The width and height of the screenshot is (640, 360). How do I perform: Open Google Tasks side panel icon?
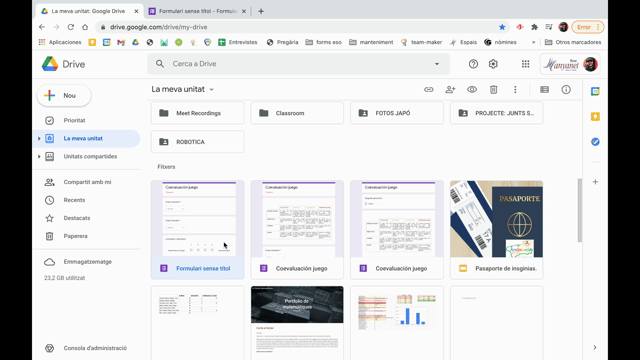595,142
